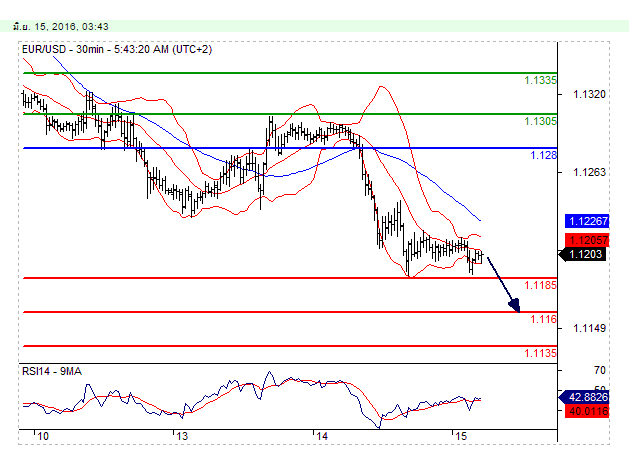Viewport: 629px width, 463px height.
Task: Select the 1.1305 green resistance label
Action: pos(541,121)
